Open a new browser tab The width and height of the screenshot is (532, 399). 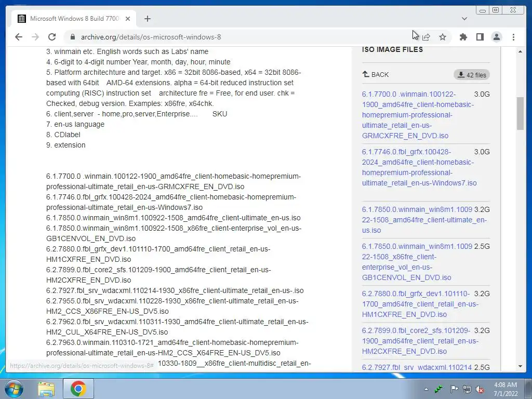pyautogui.click(x=147, y=19)
